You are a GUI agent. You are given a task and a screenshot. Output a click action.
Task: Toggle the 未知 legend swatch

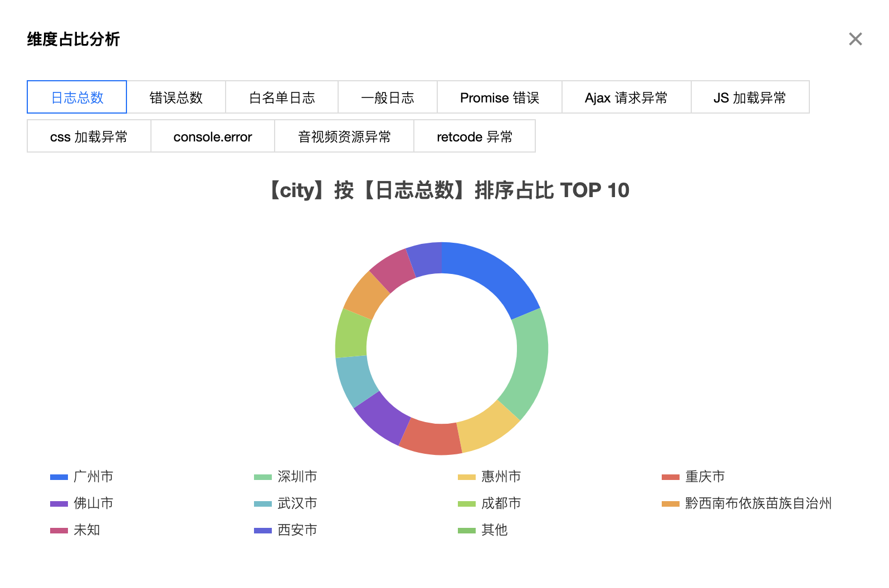tap(59, 531)
